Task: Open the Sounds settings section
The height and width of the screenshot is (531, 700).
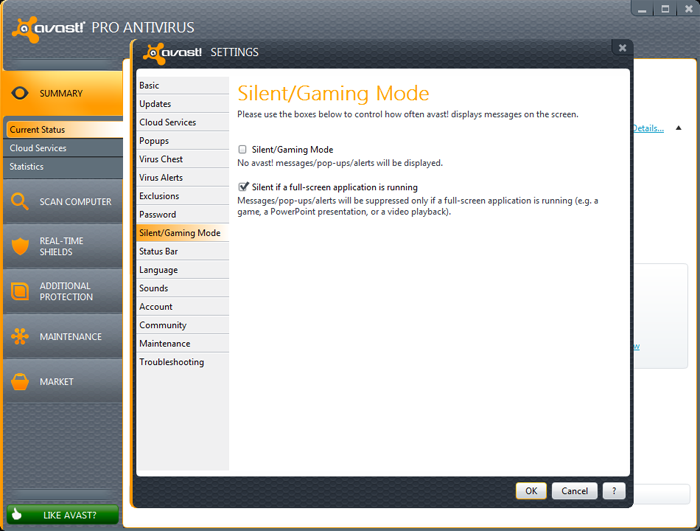Action: tap(183, 288)
